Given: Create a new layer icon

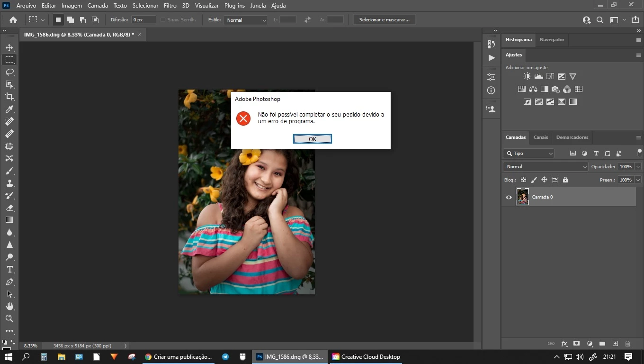Looking at the screenshot, I should pyautogui.click(x=615, y=344).
